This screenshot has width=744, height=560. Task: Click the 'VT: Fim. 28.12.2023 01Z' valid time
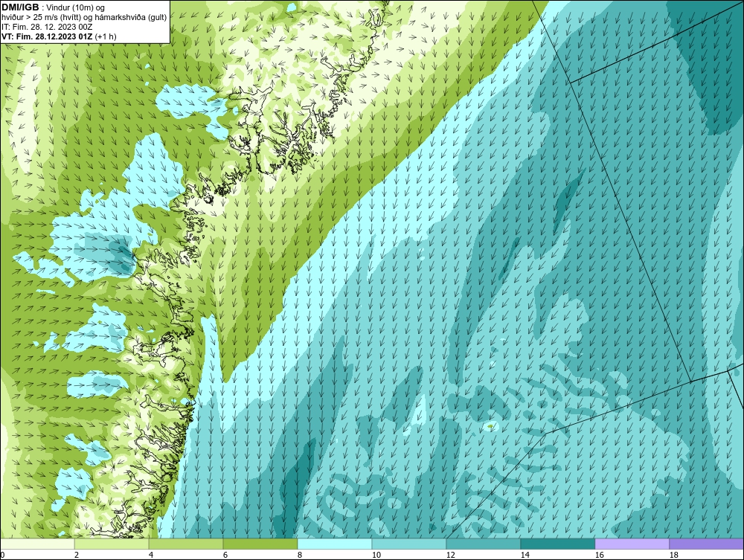[x=48, y=36]
